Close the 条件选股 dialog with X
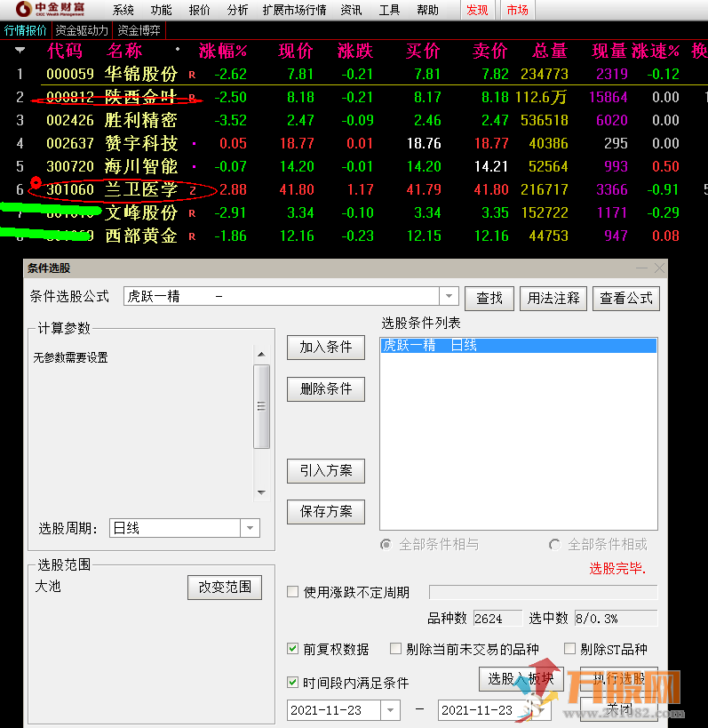The width and height of the screenshot is (708, 728). [659, 268]
